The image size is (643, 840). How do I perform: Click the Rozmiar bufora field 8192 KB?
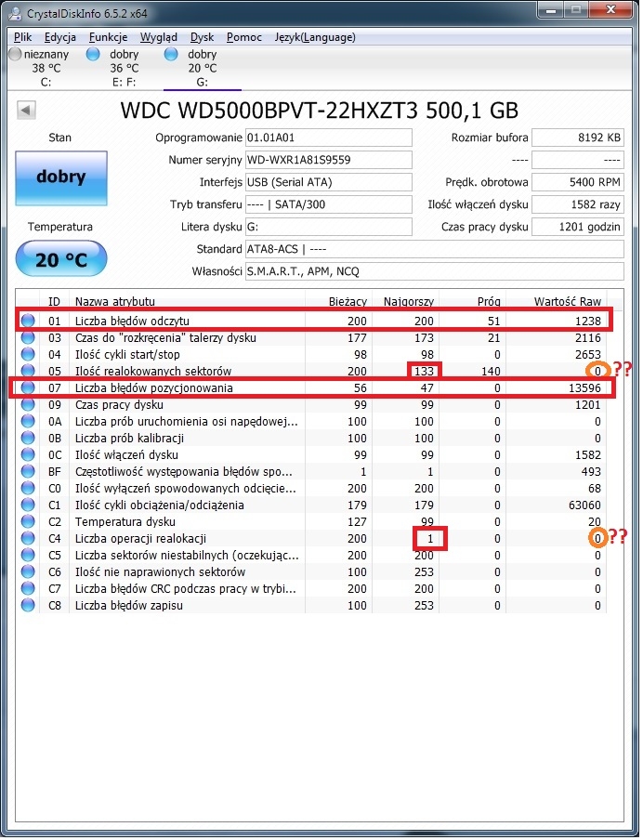click(x=578, y=138)
